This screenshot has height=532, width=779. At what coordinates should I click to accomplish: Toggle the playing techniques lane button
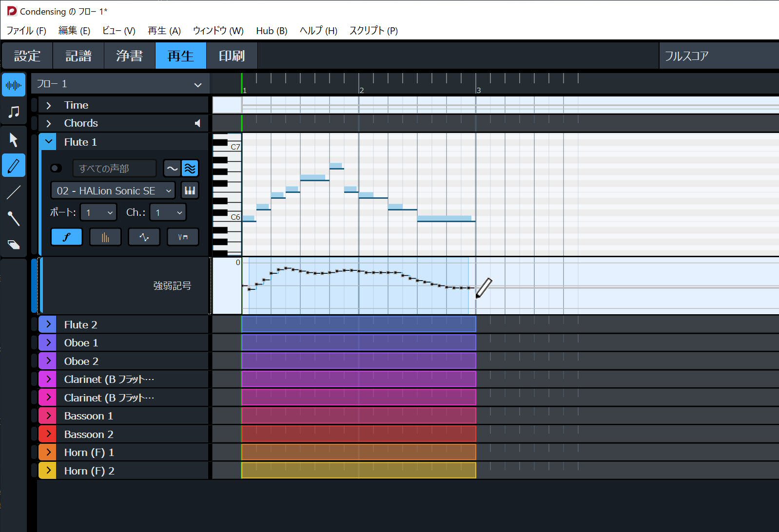183,237
